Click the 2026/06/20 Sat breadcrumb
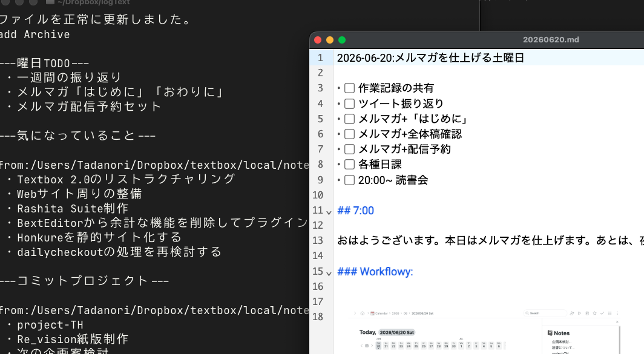Screen dimensions: 644x354 pos(422,313)
